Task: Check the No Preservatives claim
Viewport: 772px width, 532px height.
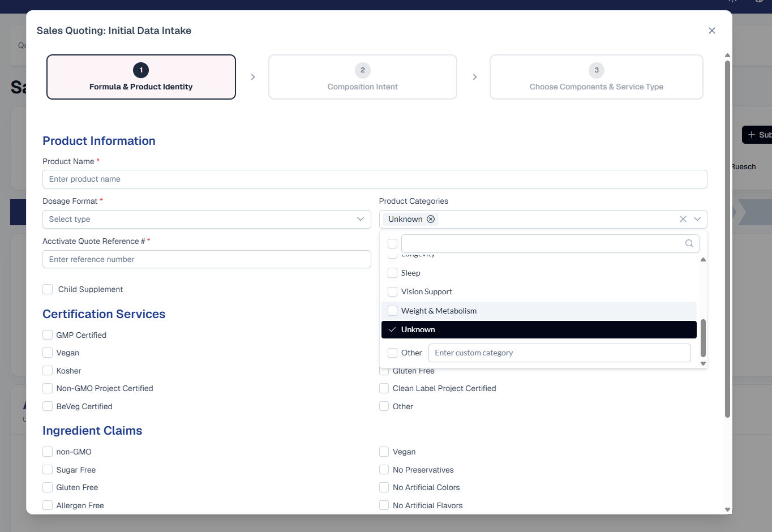Action: [x=384, y=470]
